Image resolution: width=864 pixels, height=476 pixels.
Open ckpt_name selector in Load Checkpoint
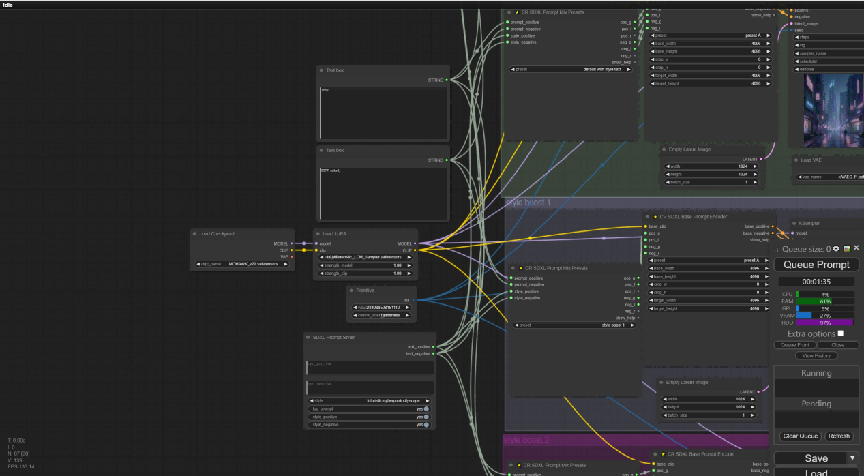242,264
